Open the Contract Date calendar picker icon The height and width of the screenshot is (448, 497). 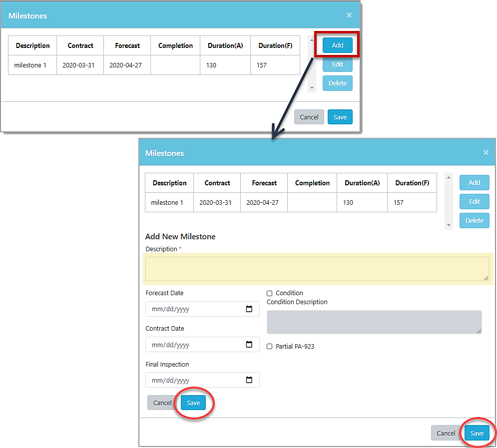249,345
